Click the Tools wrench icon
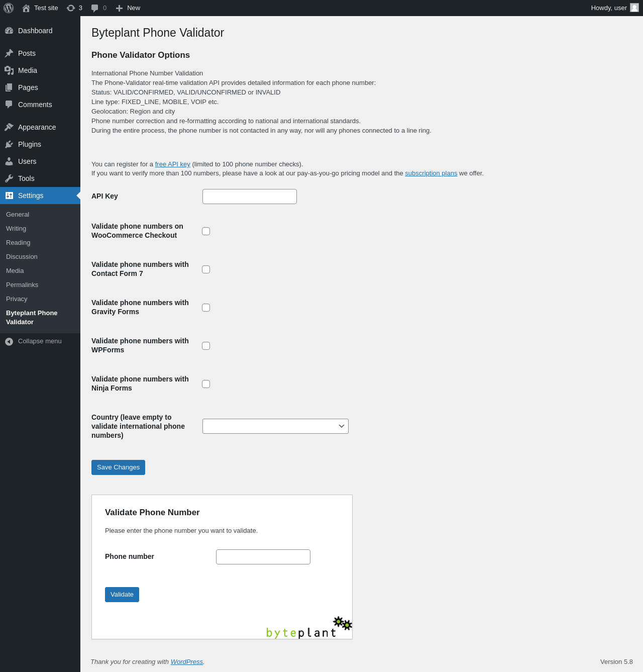 [x=9, y=178]
